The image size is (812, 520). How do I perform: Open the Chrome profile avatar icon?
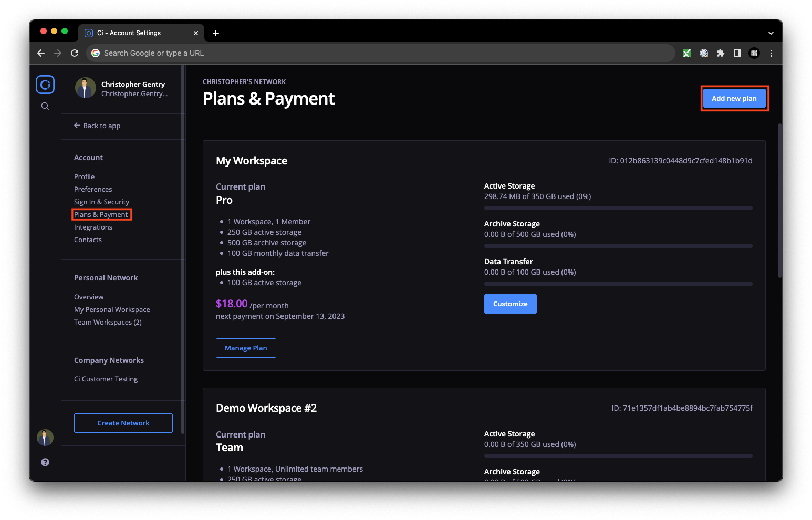pos(754,53)
